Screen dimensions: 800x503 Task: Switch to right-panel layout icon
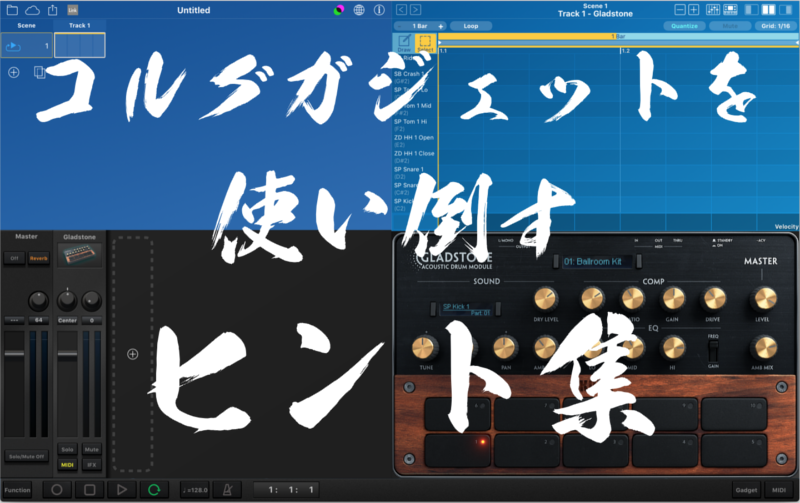(785, 10)
